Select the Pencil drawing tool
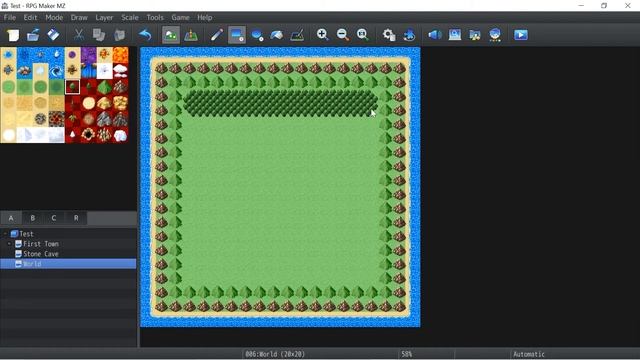640x360 pixels. point(216,35)
